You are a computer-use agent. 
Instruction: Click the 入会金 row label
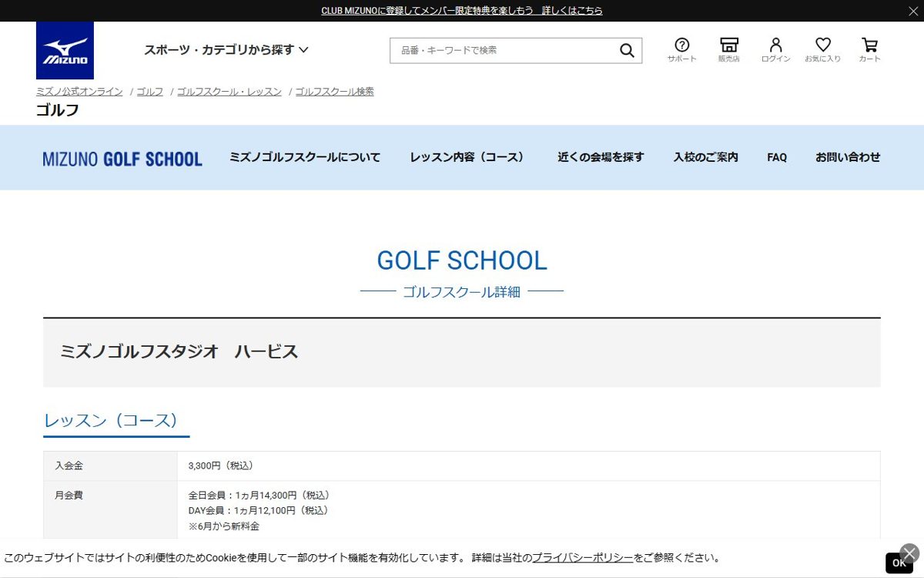click(x=69, y=466)
